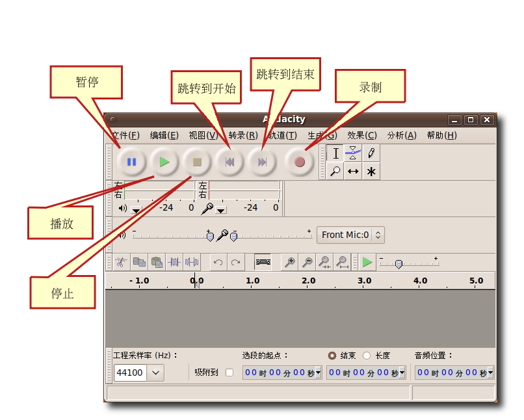This screenshot has height=420, width=524.
Task: Click the 2.0 mark on timeline ruler
Action: 308,281
